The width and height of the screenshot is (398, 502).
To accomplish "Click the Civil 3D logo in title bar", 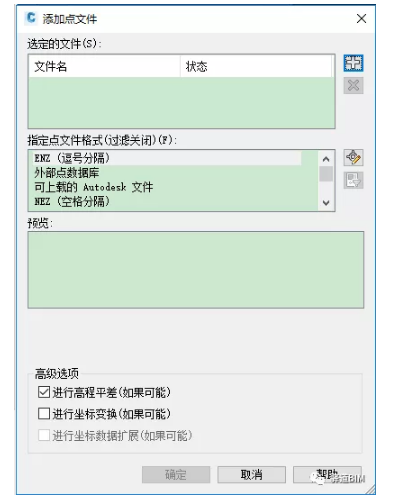I will 31,18.
